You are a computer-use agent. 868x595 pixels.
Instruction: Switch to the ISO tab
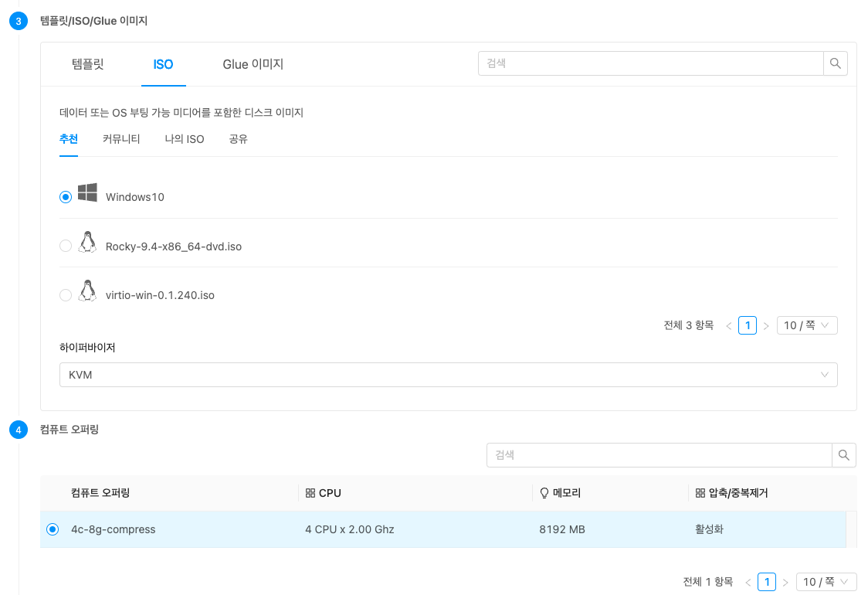tap(163, 64)
